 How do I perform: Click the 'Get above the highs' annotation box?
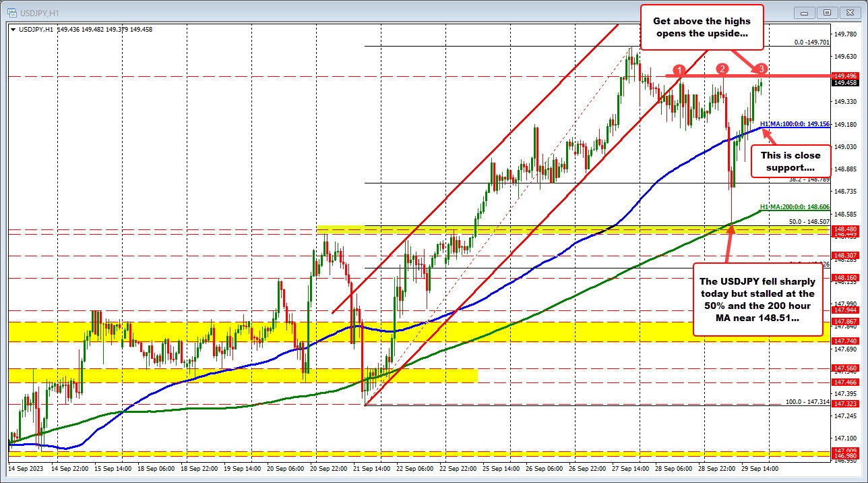pyautogui.click(x=702, y=27)
